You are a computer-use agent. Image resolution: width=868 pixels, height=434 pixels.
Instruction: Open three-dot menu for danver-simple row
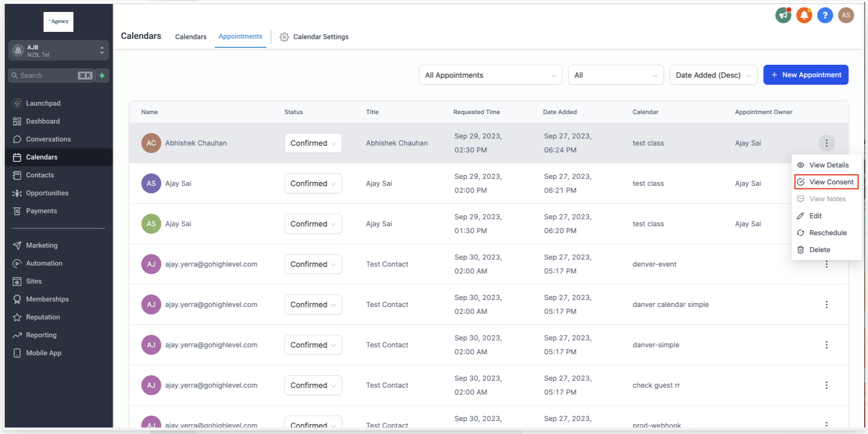click(826, 345)
